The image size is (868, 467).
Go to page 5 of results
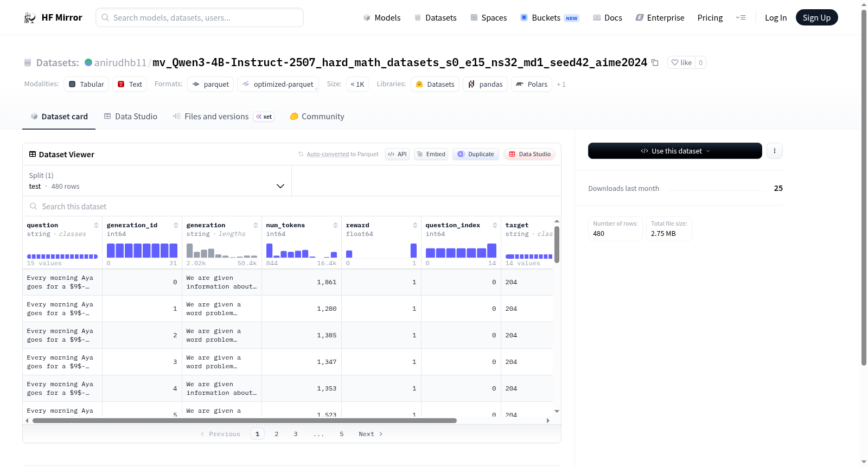[342, 434]
